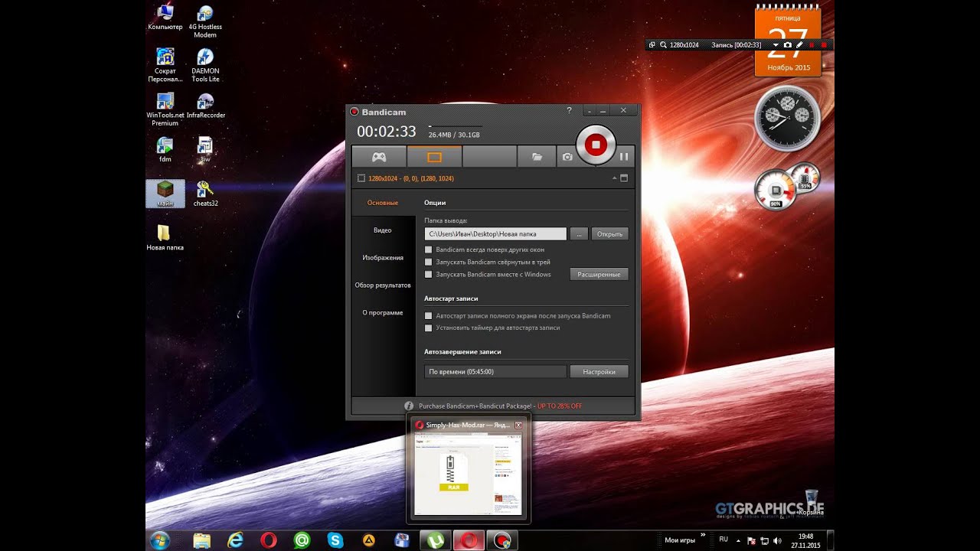Open the Компьютер desktop icon
This screenshot has height=551, width=980.
[165, 18]
